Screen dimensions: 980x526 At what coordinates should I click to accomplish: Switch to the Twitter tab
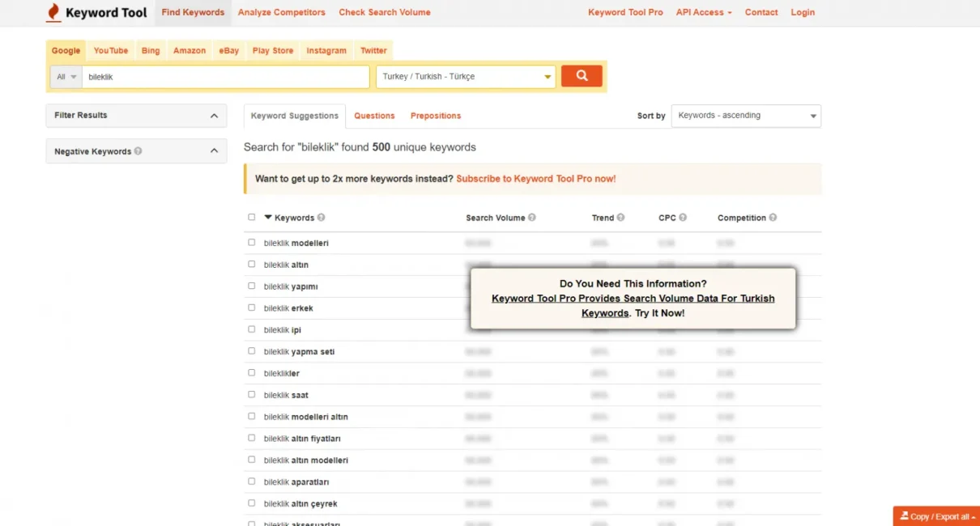373,50
